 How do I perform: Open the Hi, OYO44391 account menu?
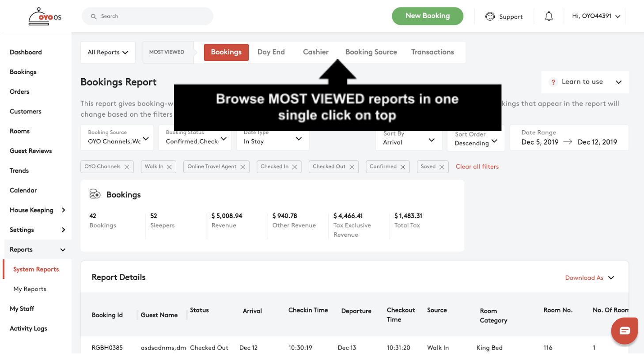(596, 16)
